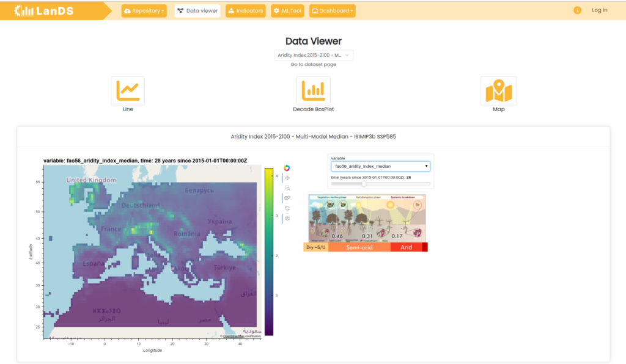
Task: Click the Reset plot tool
Action: 287,208
